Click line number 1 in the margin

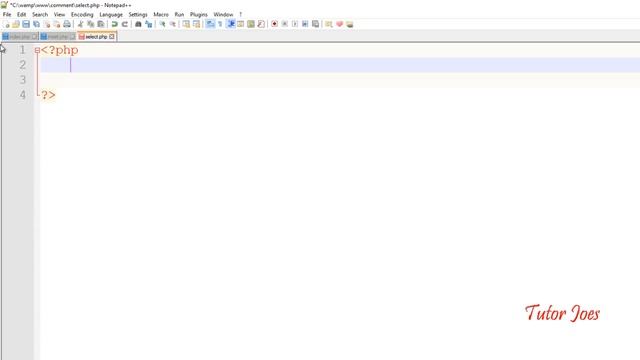pyautogui.click(x=22, y=50)
